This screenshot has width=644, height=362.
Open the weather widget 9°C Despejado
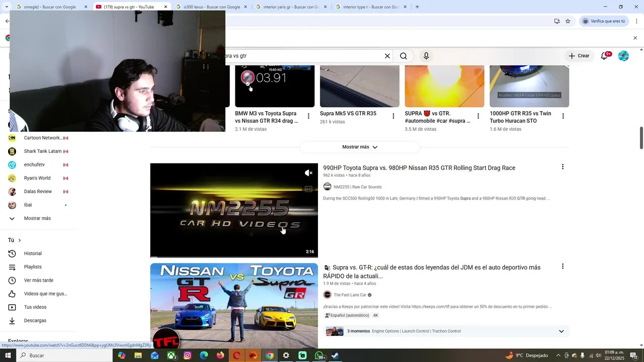point(526,355)
